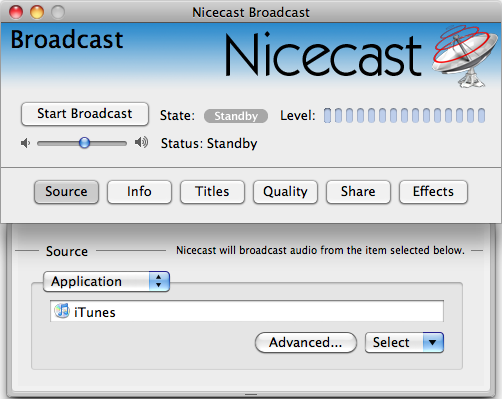The image size is (502, 399).
Task: Click the Broadcast heading text
Action: (x=67, y=40)
